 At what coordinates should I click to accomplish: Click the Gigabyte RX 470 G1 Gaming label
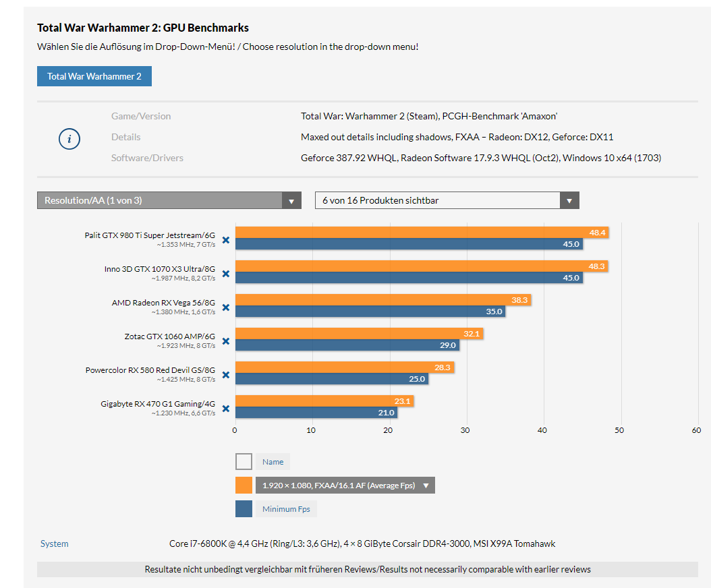[x=158, y=403]
